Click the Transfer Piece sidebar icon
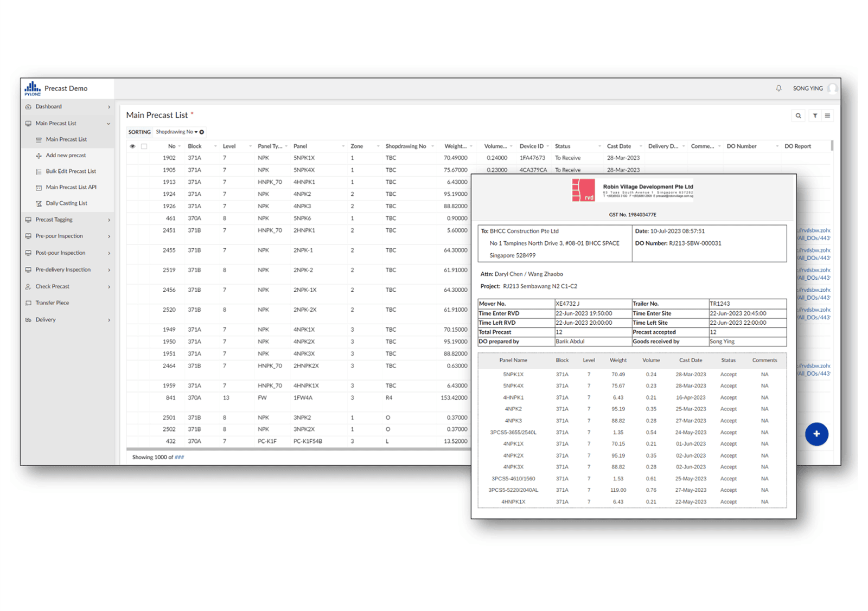The height and width of the screenshot is (611, 868). 28,303
